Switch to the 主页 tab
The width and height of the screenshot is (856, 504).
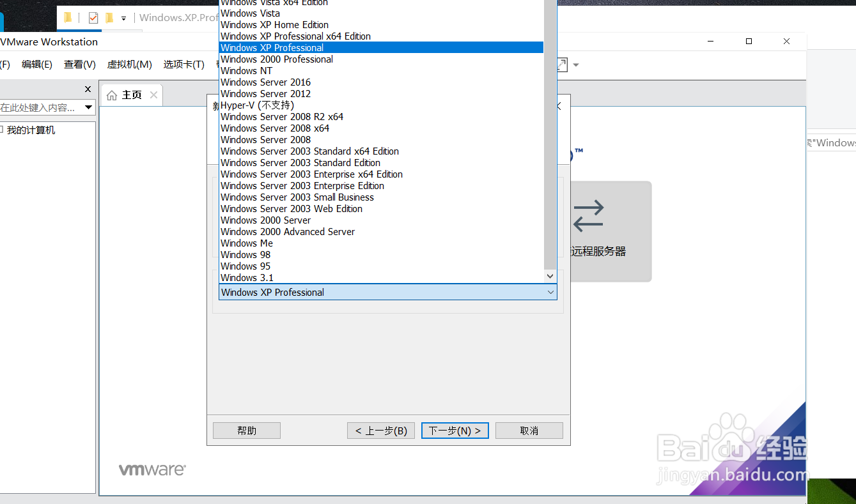click(x=132, y=95)
